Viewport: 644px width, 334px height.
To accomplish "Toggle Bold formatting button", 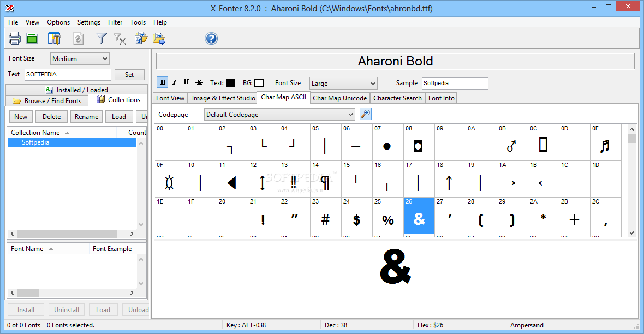I will (163, 82).
